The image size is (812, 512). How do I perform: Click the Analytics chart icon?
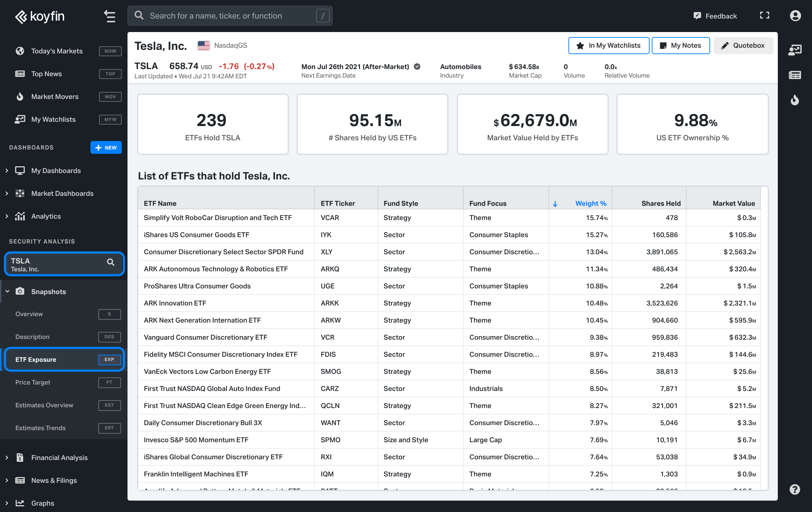(20, 216)
